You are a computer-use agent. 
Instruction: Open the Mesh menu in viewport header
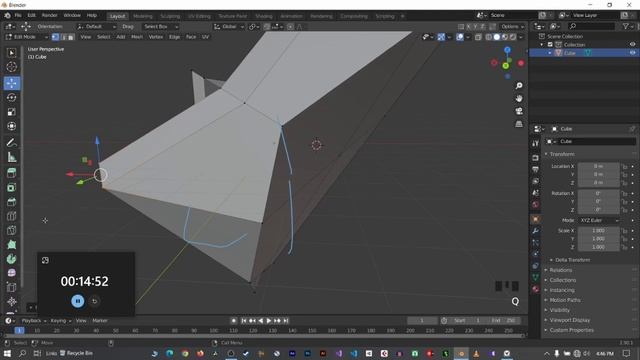pyautogui.click(x=137, y=37)
